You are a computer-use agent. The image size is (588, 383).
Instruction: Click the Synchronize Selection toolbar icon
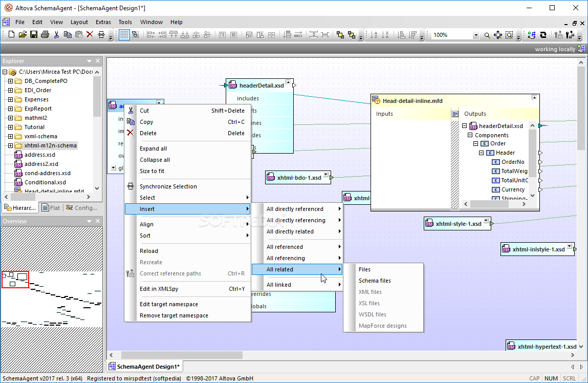click(101, 35)
